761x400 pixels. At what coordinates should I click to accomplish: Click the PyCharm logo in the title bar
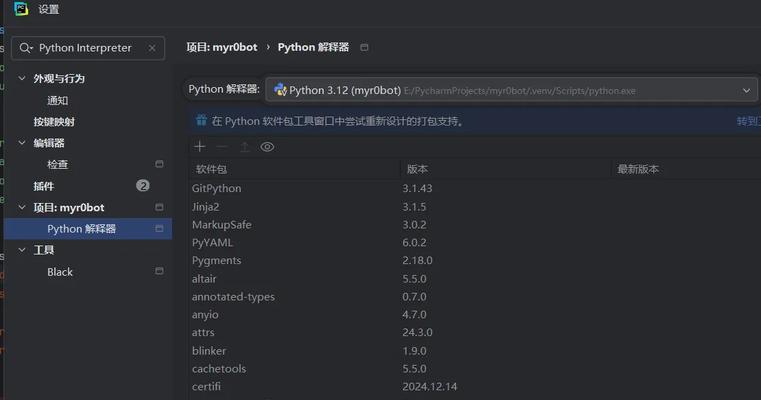pos(21,8)
